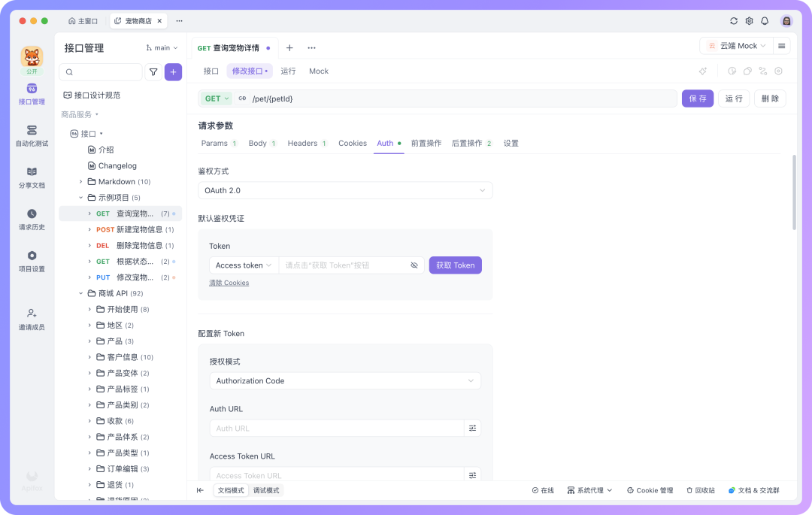Collapse the 示例项目 folder
812x515 pixels.
tap(80, 198)
